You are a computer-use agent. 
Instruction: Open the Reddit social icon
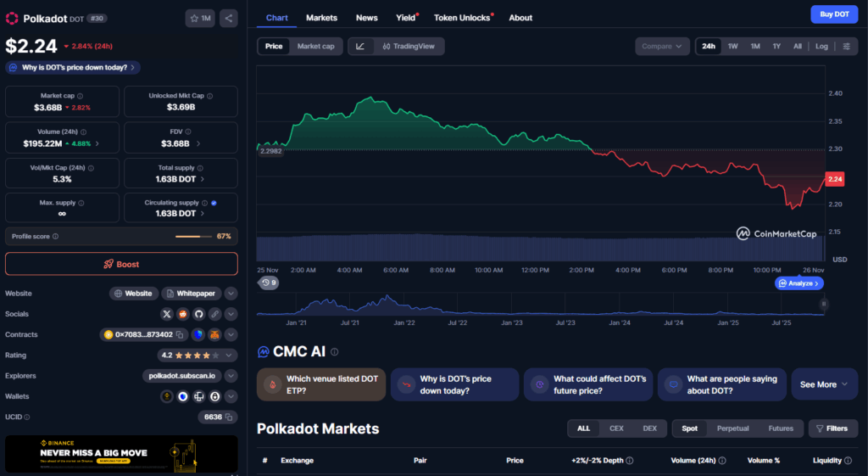tap(183, 314)
